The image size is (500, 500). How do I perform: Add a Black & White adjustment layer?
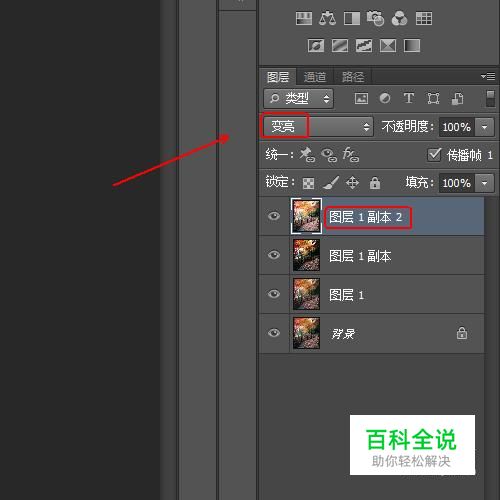352,19
